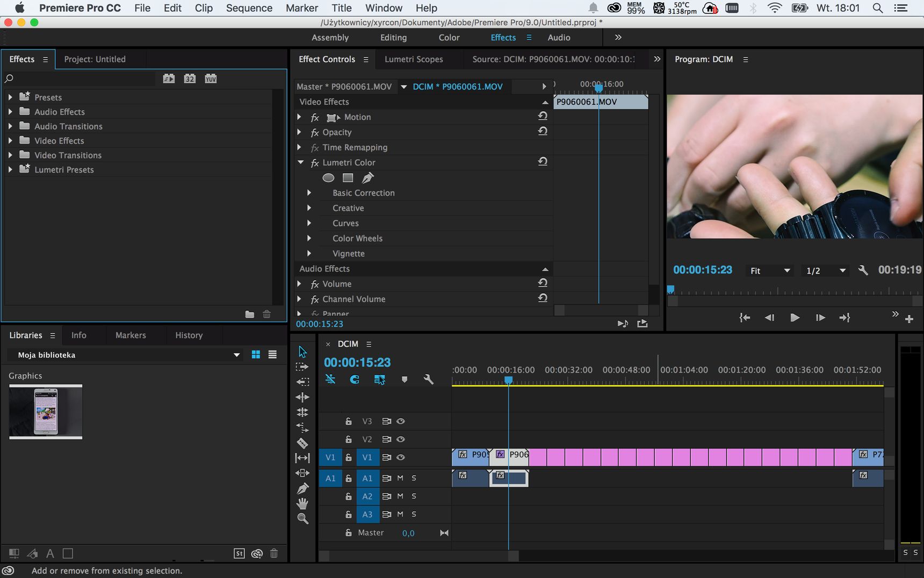Screen dimensions: 924x578
Task: Select the Hand tool
Action: click(x=302, y=503)
